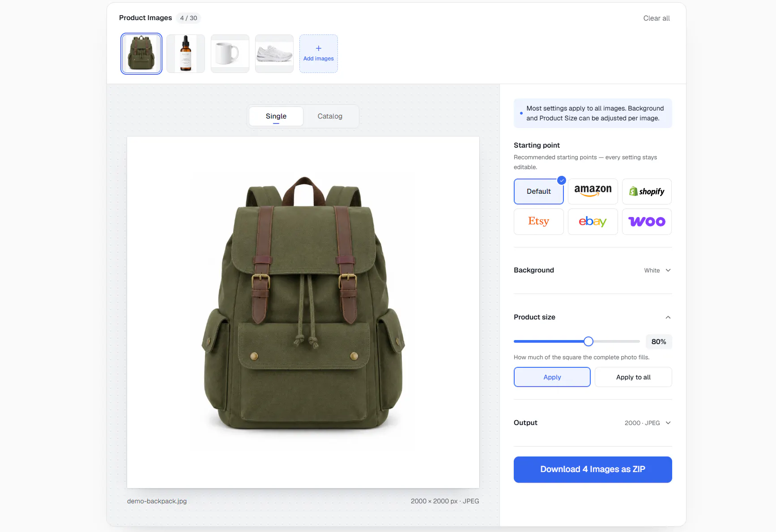Choose the Shopify starting point preset
Viewport: 776px width, 532px height.
647,192
